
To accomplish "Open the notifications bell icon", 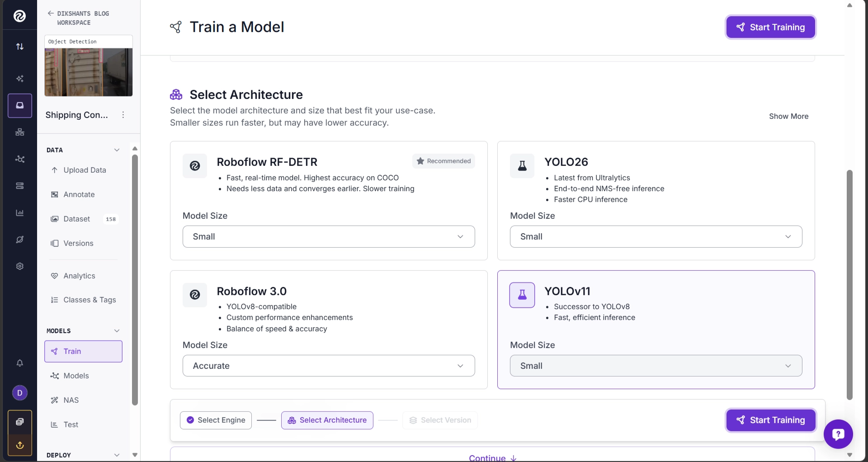I will [20, 363].
